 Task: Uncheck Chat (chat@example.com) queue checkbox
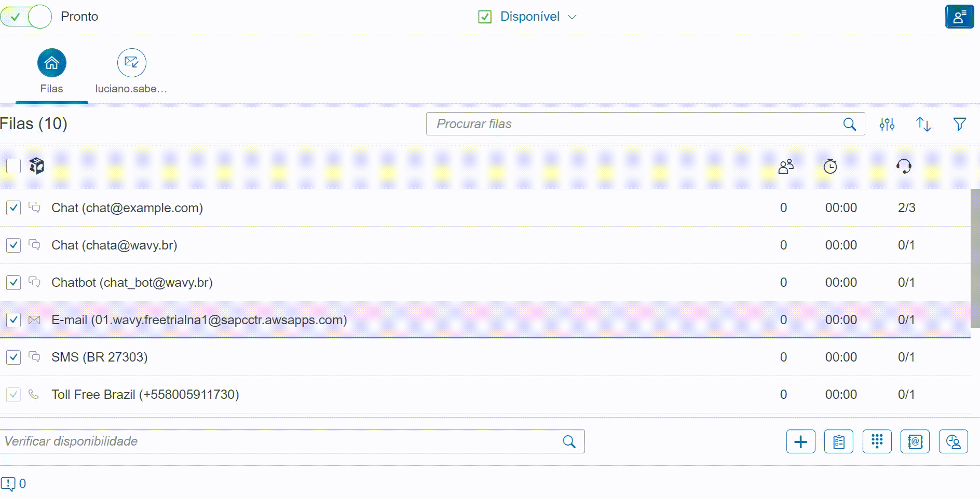click(13, 208)
